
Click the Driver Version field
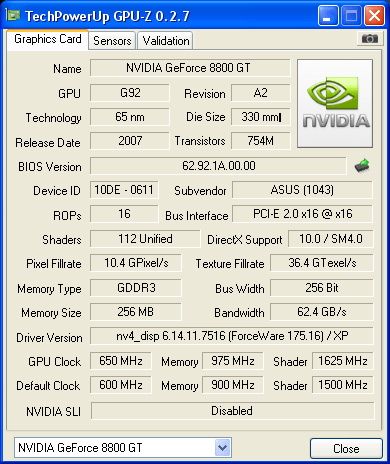click(232, 336)
